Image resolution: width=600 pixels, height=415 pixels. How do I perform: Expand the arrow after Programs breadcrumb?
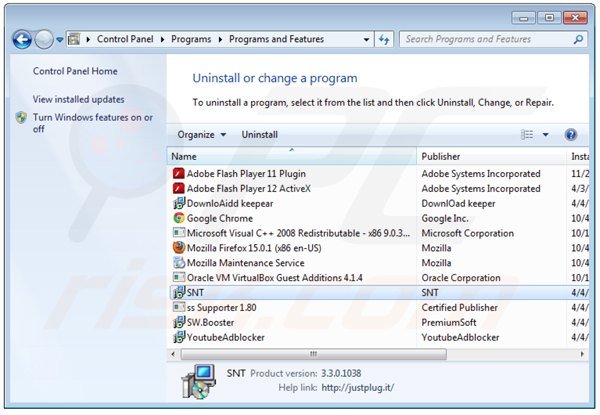pyautogui.click(x=220, y=39)
